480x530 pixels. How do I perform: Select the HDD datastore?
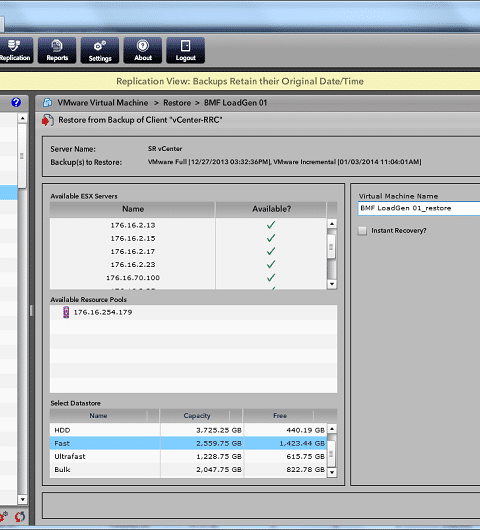coord(62,430)
